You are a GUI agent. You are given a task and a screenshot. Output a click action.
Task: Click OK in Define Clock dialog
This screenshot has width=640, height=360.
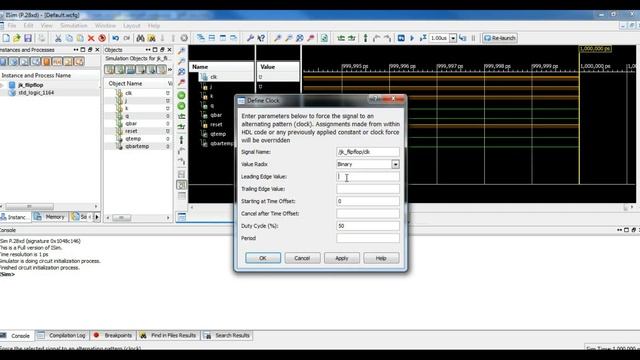[263, 258]
